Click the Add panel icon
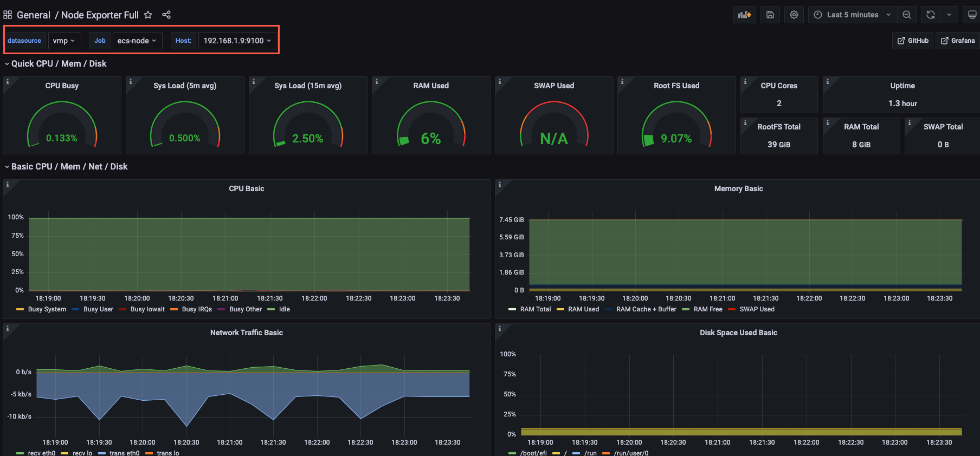 (x=744, y=15)
